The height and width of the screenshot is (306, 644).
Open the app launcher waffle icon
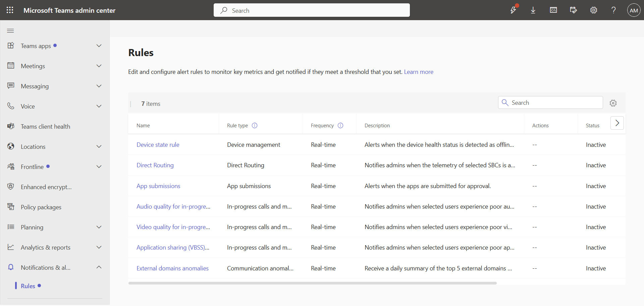[10, 10]
